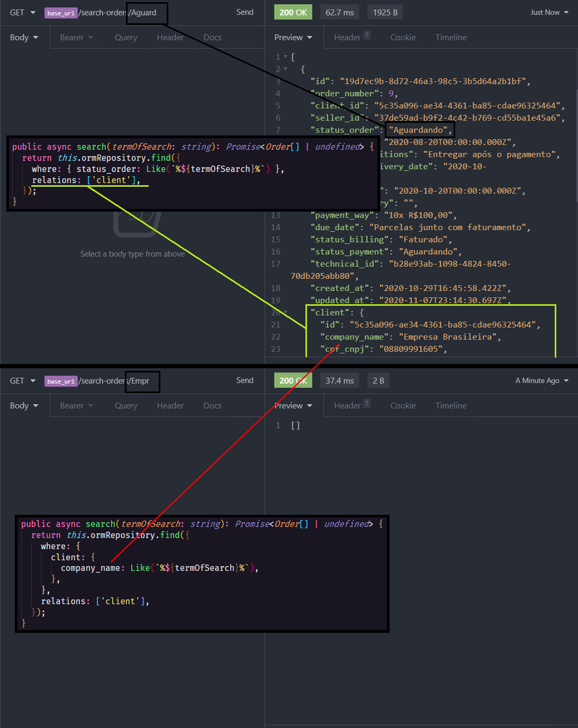This screenshot has width=578, height=728.
Task: Switch to request Header tab in Aguard pane
Action: [x=170, y=38]
